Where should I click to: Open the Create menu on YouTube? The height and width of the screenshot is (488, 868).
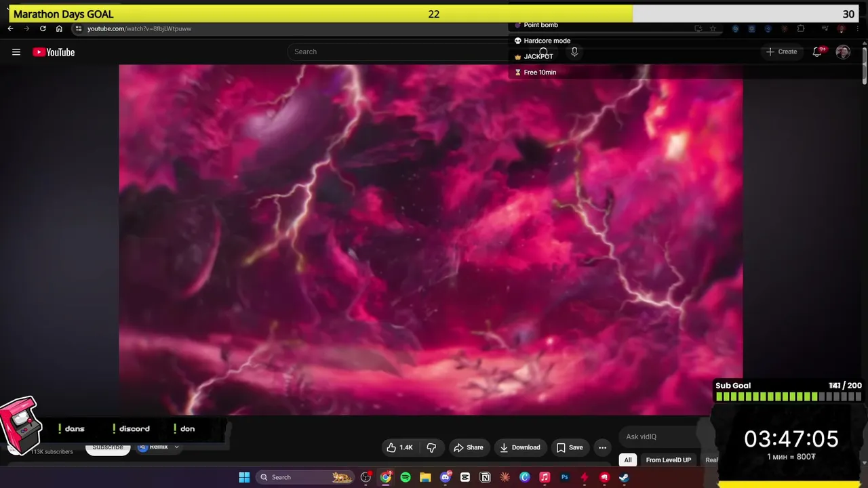781,52
